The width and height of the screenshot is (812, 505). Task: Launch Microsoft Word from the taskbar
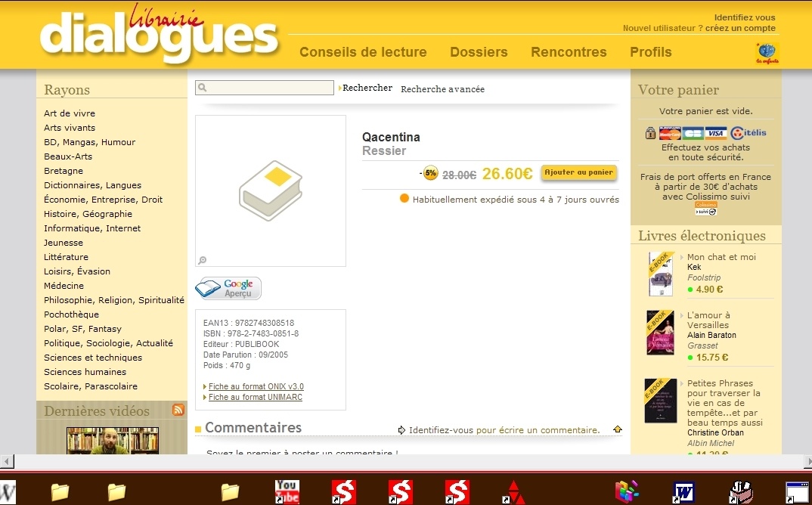683,491
